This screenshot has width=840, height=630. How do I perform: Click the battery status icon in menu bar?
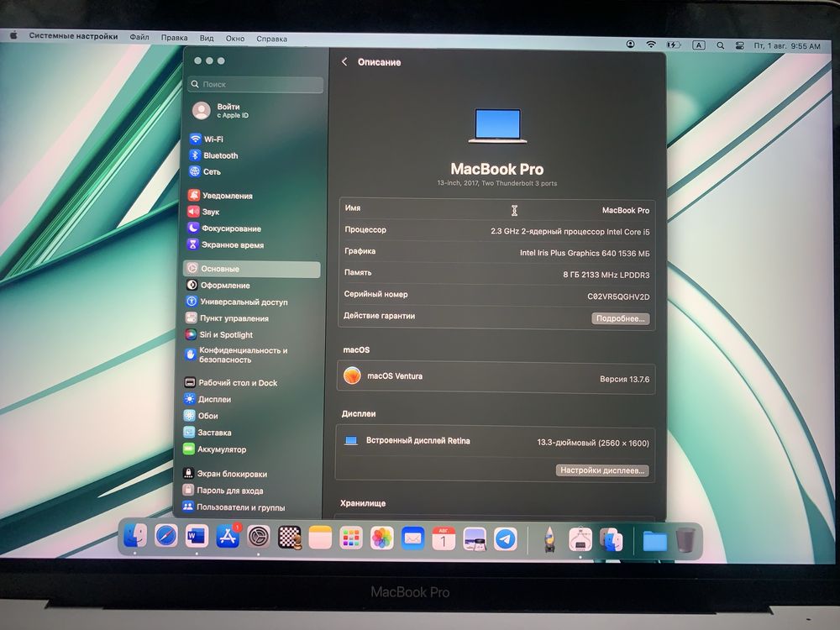tap(673, 45)
